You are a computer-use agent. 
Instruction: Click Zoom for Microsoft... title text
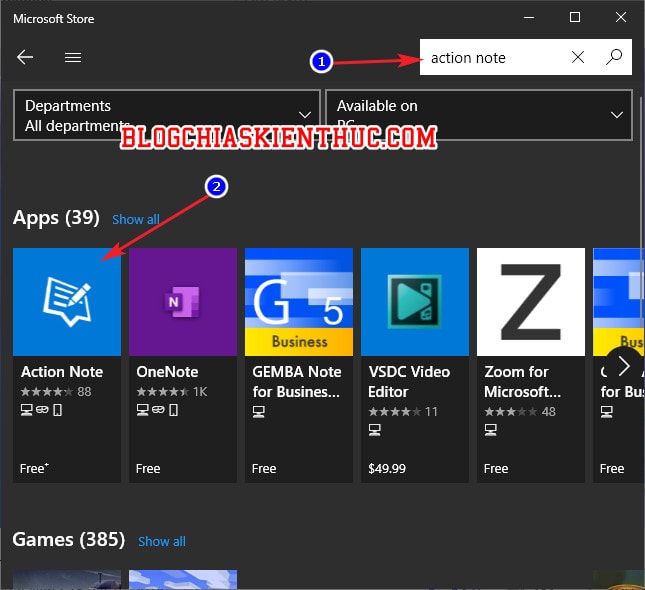coord(522,382)
